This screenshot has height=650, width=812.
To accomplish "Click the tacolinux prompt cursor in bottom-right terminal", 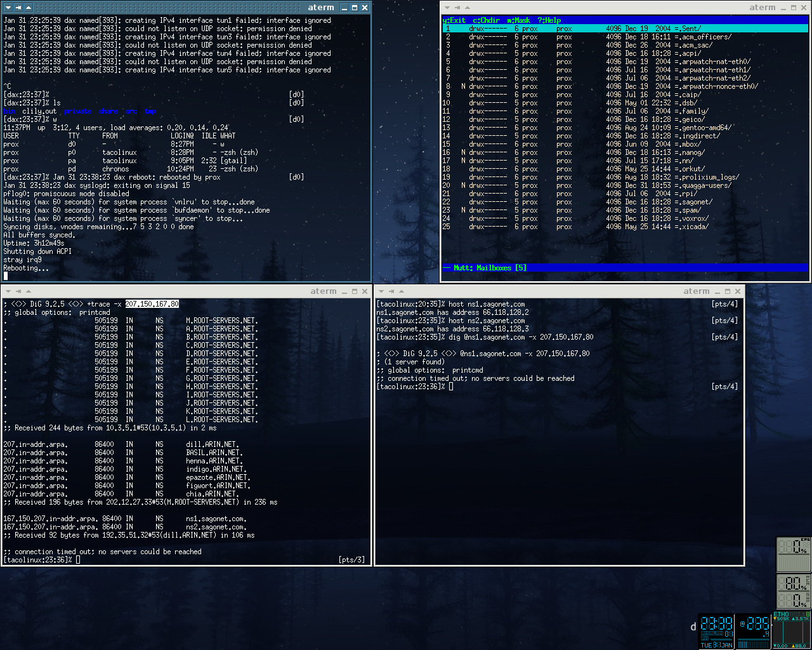I will [x=451, y=387].
